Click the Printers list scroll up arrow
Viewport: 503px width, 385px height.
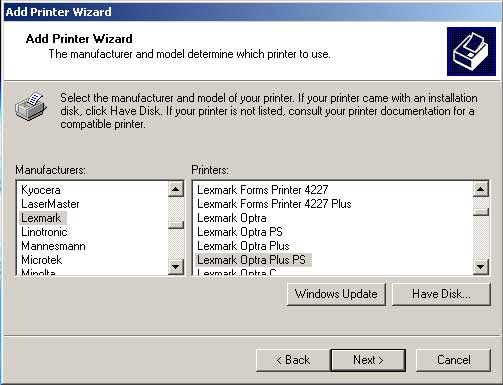pyautogui.click(x=481, y=189)
